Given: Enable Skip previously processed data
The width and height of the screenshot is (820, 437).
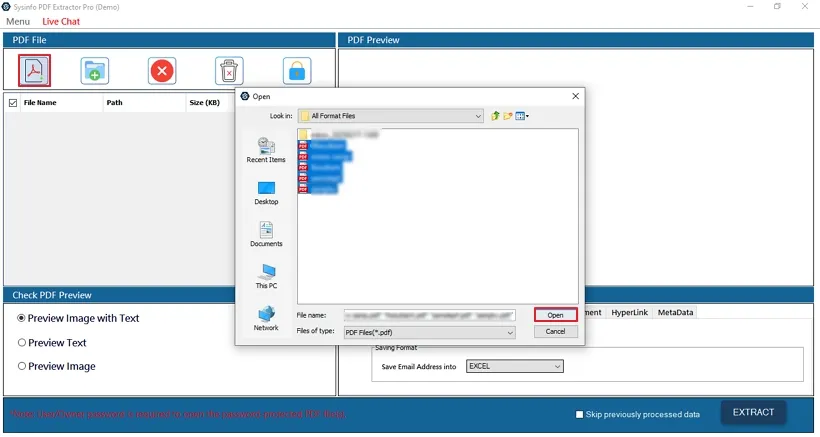Looking at the screenshot, I should [579, 415].
